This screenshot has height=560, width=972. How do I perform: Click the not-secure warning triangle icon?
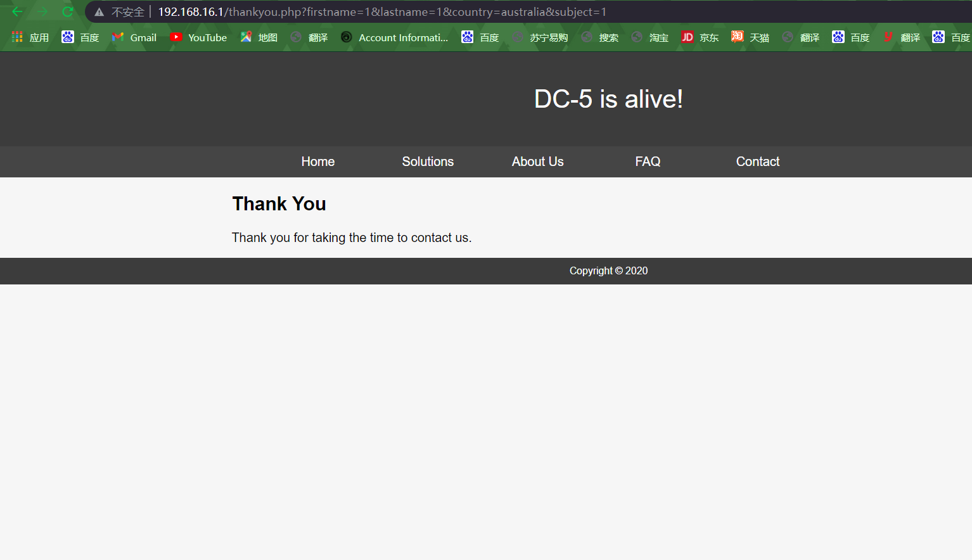click(x=99, y=12)
